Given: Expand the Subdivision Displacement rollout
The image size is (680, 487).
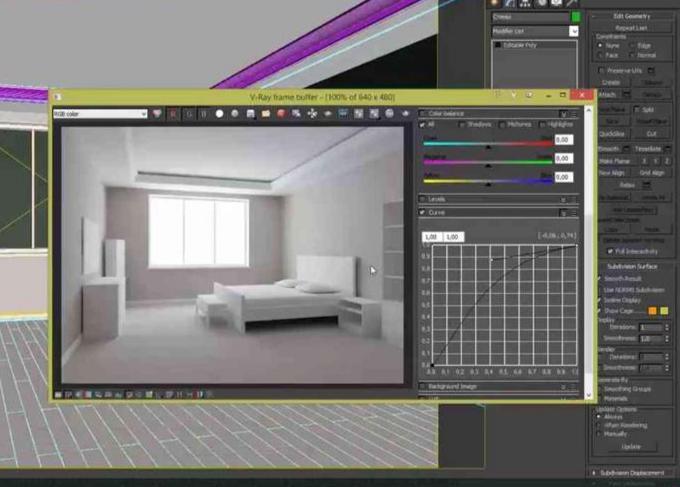Looking at the screenshot, I should point(632,472).
